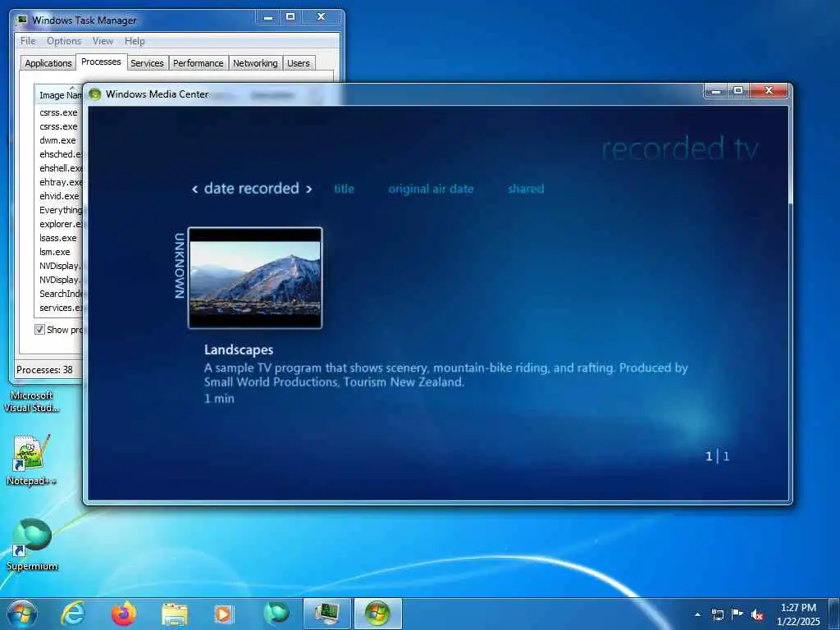Sort recorded TV by original air date

[431, 189]
